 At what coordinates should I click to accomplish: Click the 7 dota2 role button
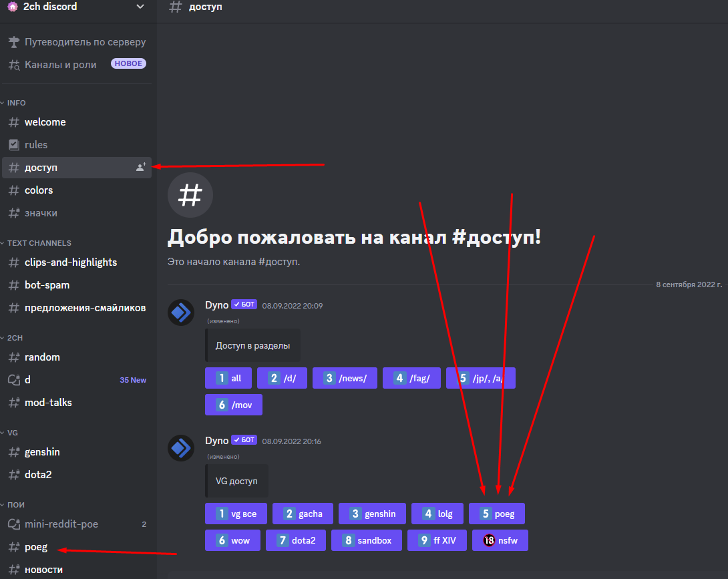tap(296, 540)
